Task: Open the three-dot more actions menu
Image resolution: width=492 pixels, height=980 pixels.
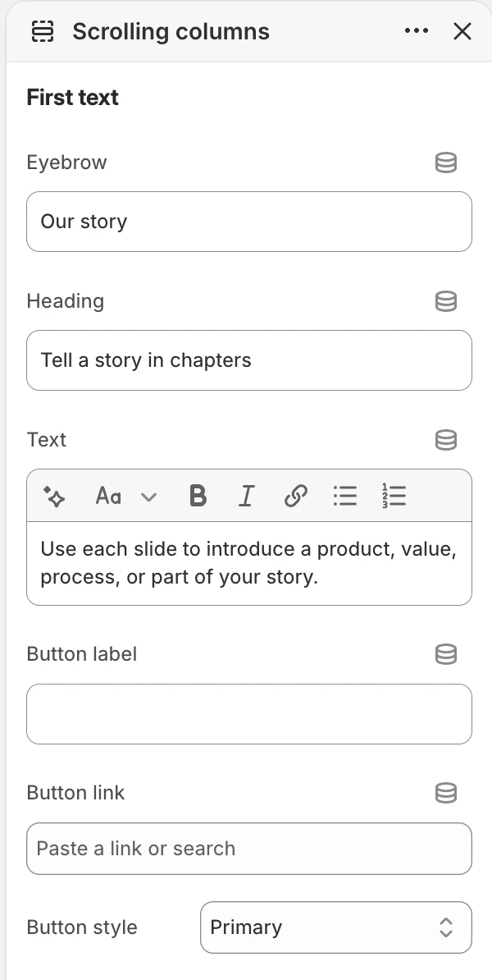Action: pyautogui.click(x=417, y=30)
